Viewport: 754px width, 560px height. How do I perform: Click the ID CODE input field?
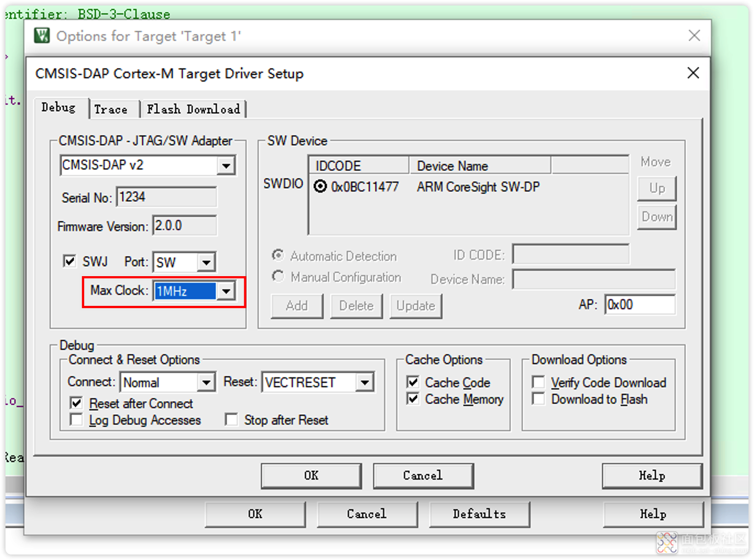[x=571, y=255]
